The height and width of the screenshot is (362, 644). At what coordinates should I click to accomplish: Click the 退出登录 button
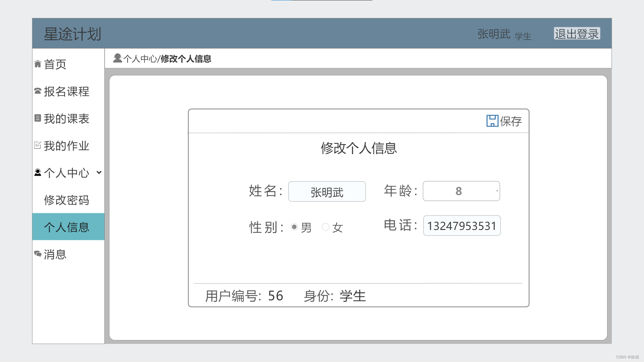pos(577,34)
